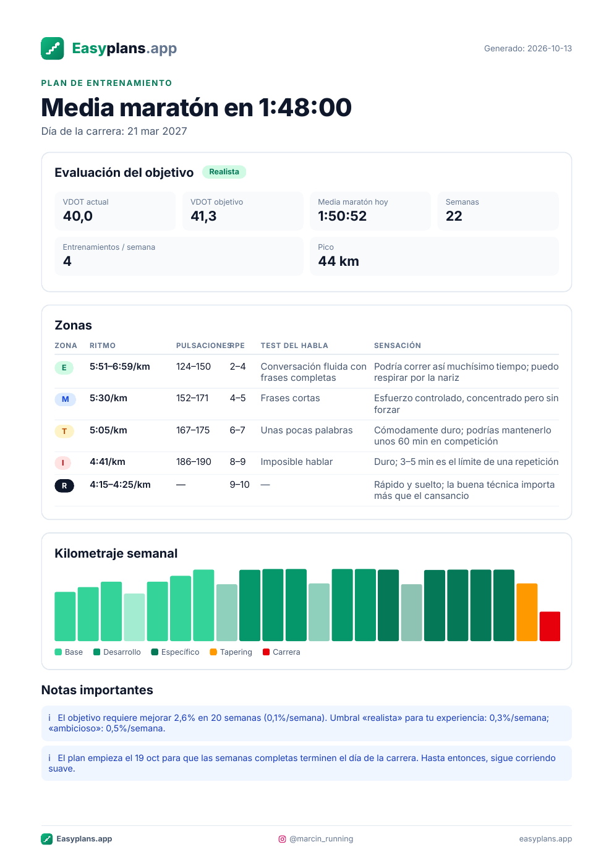This screenshot has height=868, width=614.
Task: Click the note about plan starting 19 oct
Action: click(307, 764)
